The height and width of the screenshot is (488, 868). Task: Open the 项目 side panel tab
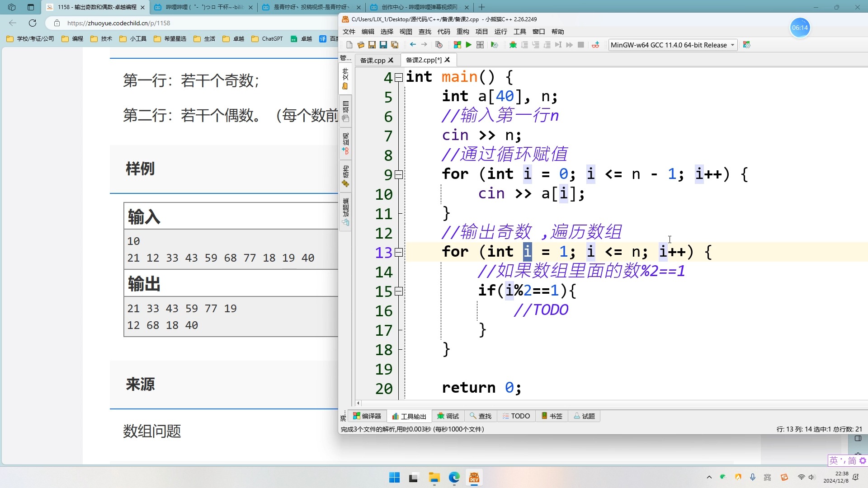coord(345,111)
